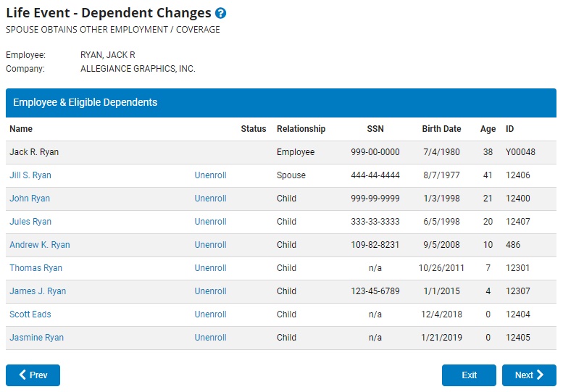Select James J. Ryan's name
This screenshot has height=392, width=563.
(38, 291)
